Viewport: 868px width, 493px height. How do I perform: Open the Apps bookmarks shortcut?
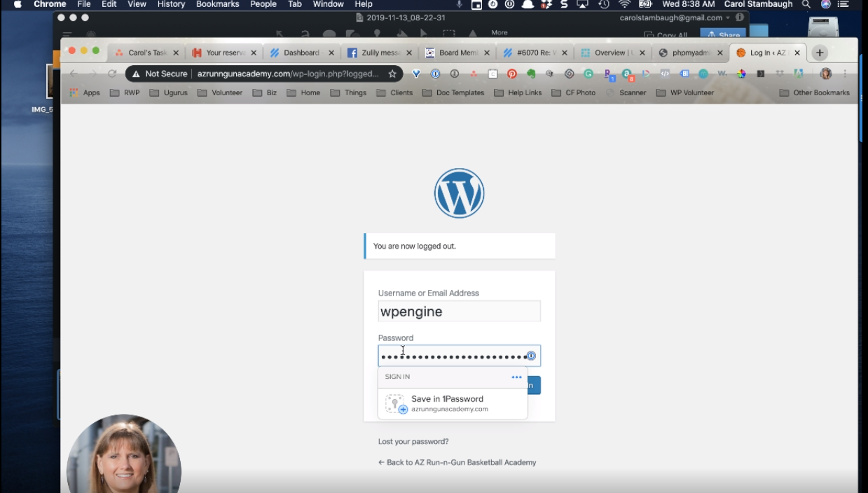pyautogui.click(x=85, y=92)
